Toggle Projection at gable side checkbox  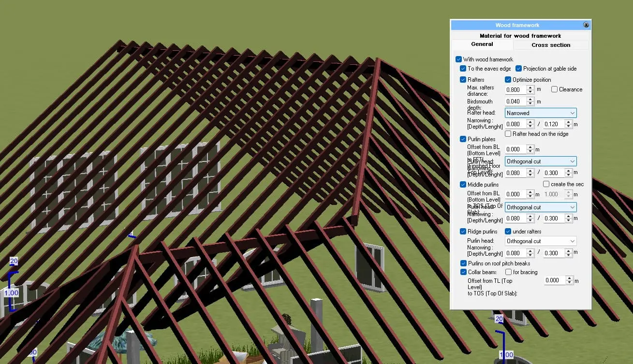coord(518,69)
